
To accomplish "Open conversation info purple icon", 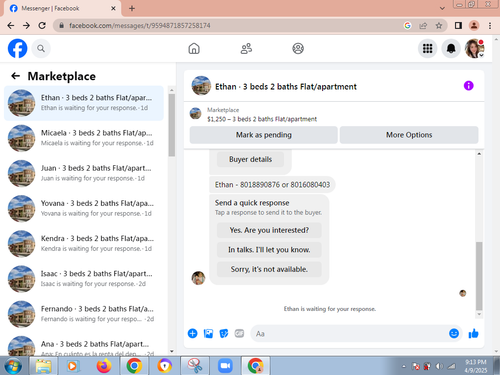I will [x=468, y=86].
